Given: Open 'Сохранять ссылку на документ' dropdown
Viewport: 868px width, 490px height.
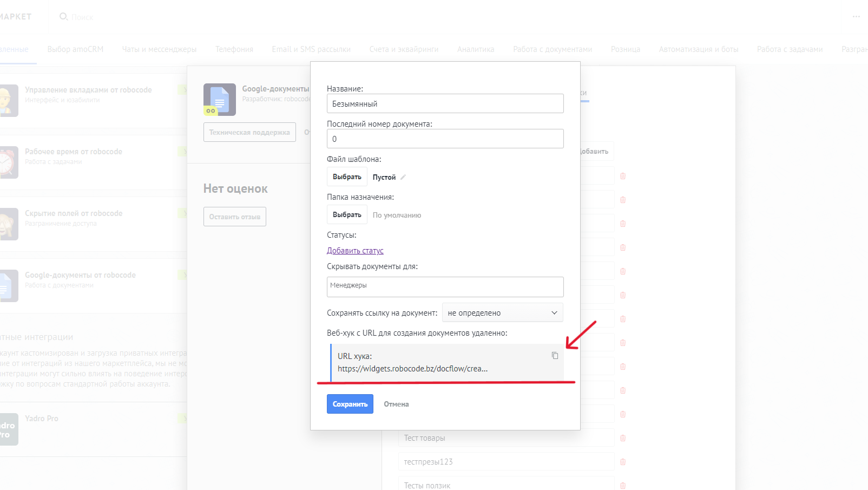Looking at the screenshot, I should tap(503, 313).
